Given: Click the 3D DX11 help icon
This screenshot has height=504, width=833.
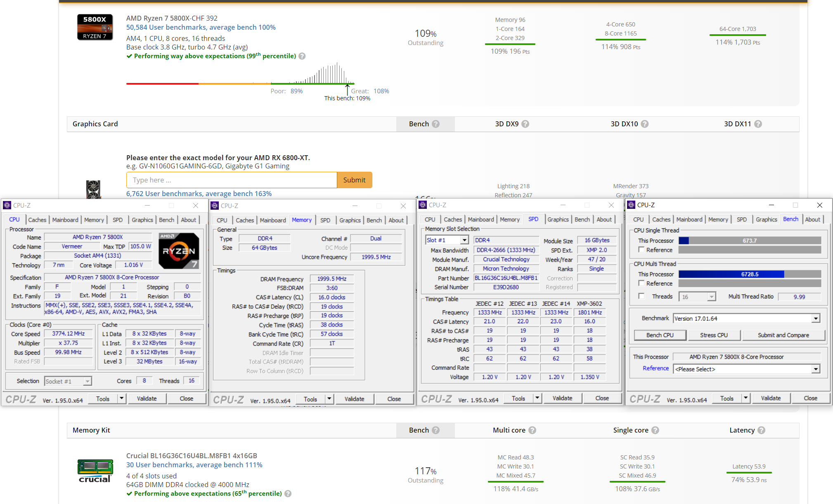Looking at the screenshot, I should [758, 124].
